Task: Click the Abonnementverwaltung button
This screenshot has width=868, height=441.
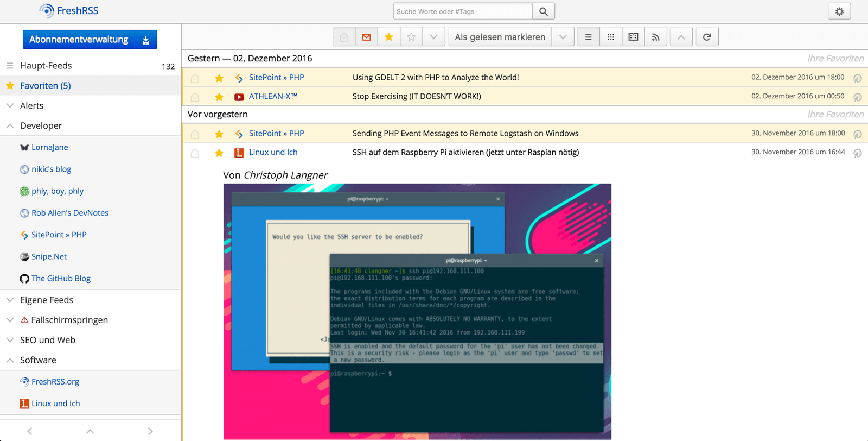Action: (x=79, y=40)
